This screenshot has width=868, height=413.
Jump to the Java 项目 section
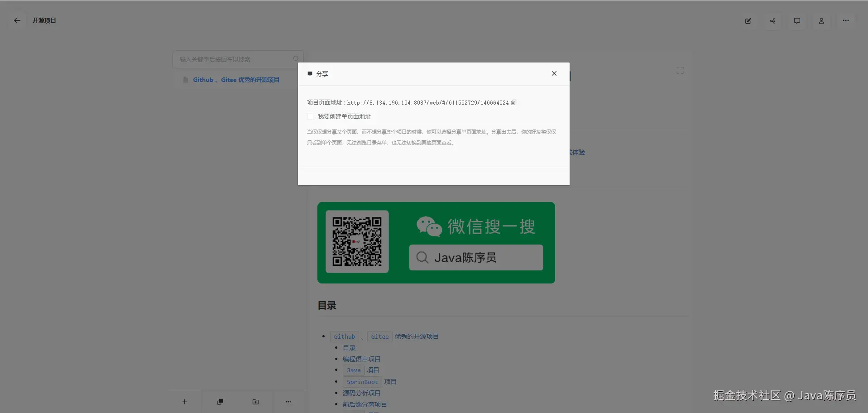(x=361, y=370)
